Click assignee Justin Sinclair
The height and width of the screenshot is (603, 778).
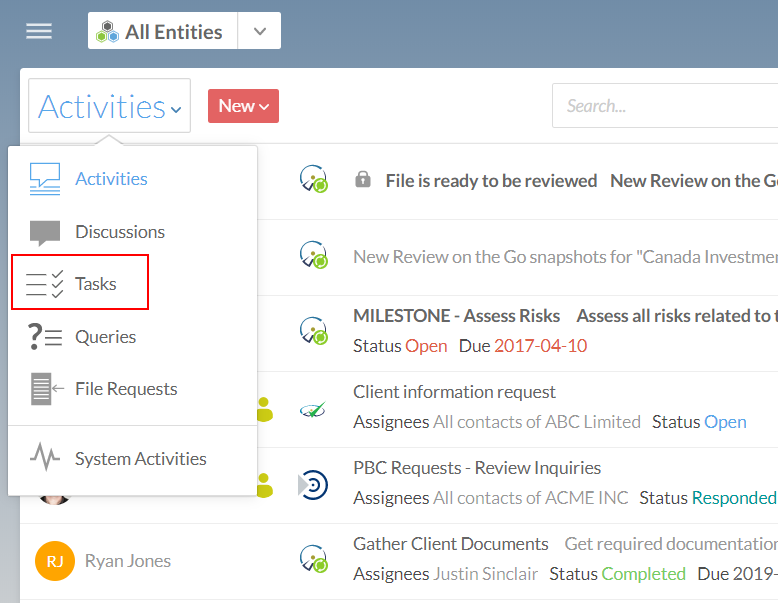point(485,574)
